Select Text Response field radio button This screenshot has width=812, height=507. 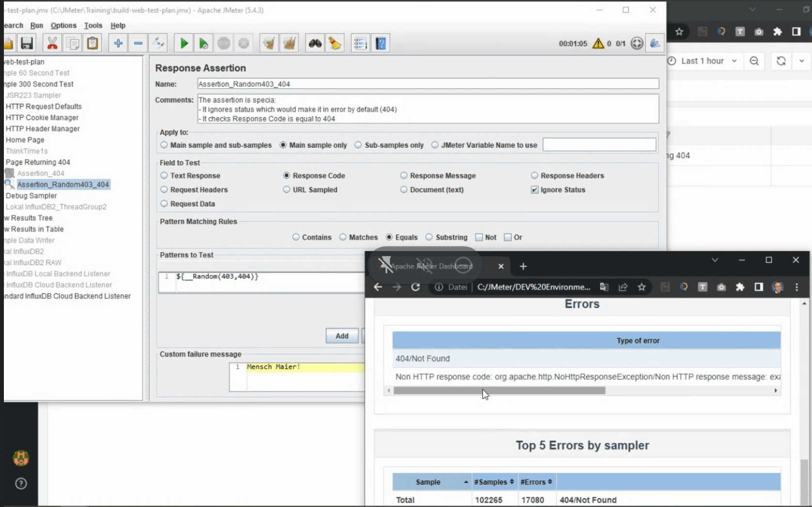pyautogui.click(x=164, y=175)
